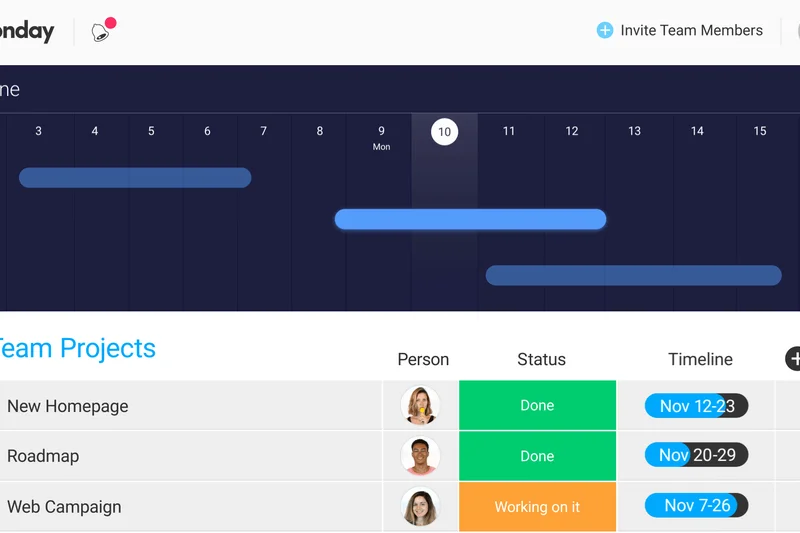800x533 pixels.
Task: Open the Nov 7-26 timeline pill
Action: pos(696,506)
